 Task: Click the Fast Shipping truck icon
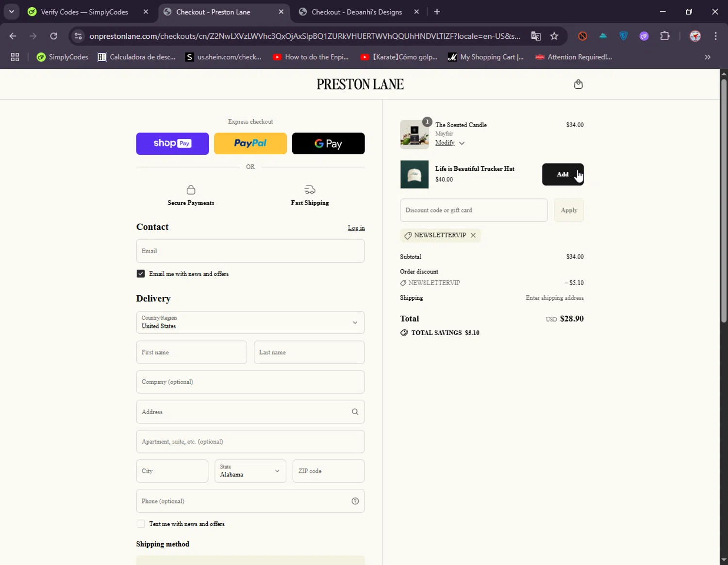pos(310,190)
